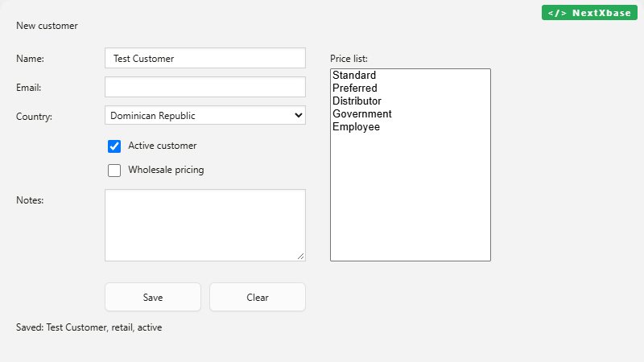Click the 'Price list:' label
Viewport: 644px width, 362px height.
tap(349, 59)
